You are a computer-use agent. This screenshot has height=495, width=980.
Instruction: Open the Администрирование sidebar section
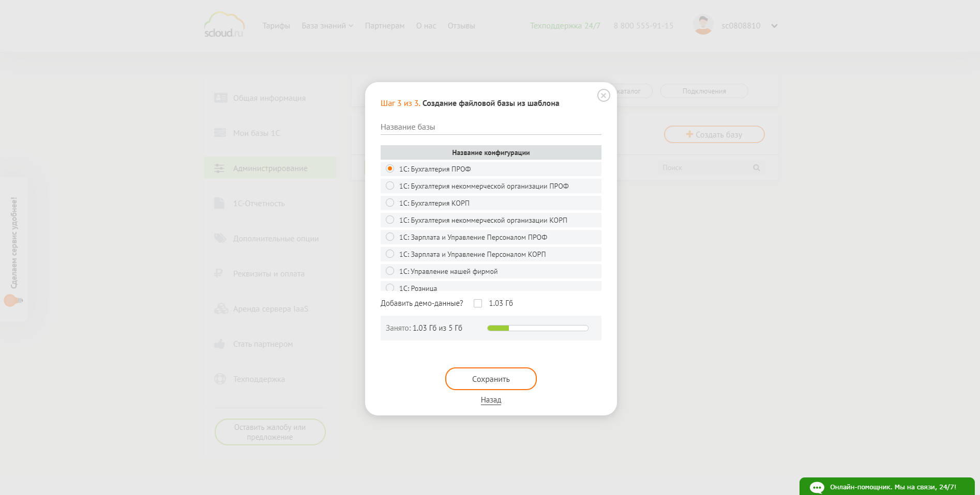tap(269, 168)
